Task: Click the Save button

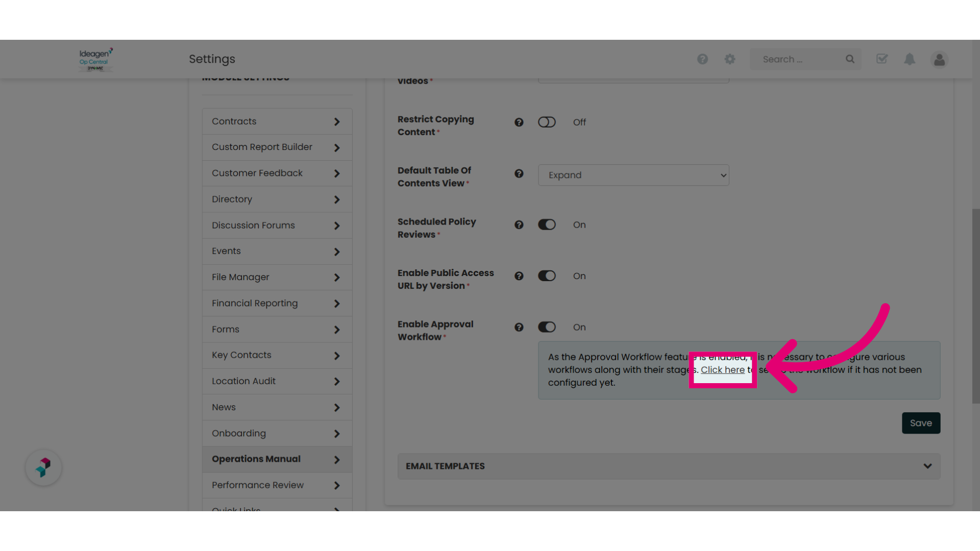Action: click(x=921, y=423)
